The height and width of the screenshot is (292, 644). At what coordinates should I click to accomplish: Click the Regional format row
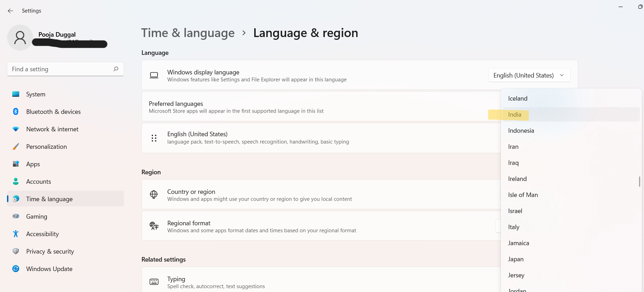[x=321, y=226]
